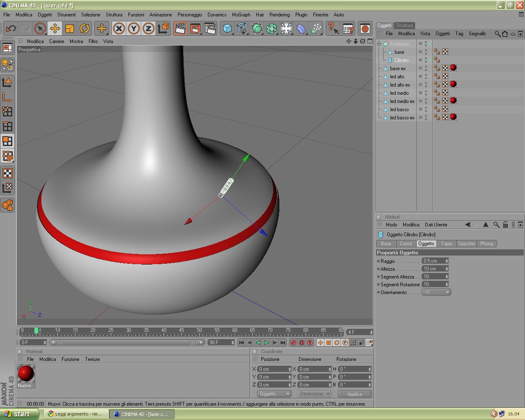Screen dimensions: 525x420
Task: Open the Oggetto dropdown in Coordinate panel
Action: [274, 394]
